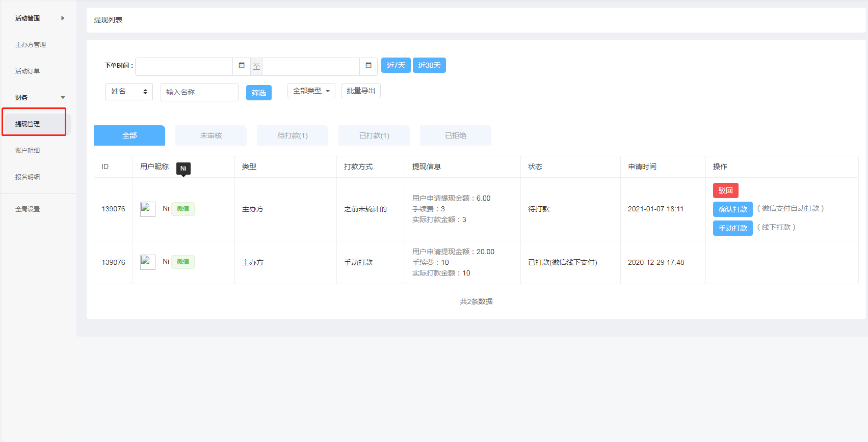Screen dimensions: 868x442
Task: Open the end date calendar picker icon
Action: (x=369, y=66)
